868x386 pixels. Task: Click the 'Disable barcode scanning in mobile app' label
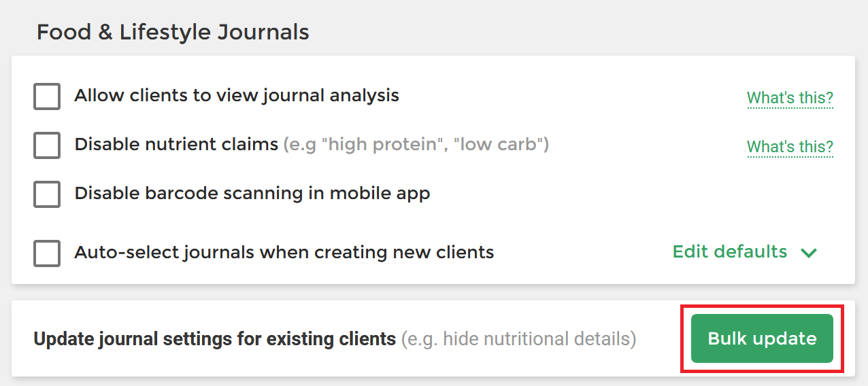tap(252, 194)
